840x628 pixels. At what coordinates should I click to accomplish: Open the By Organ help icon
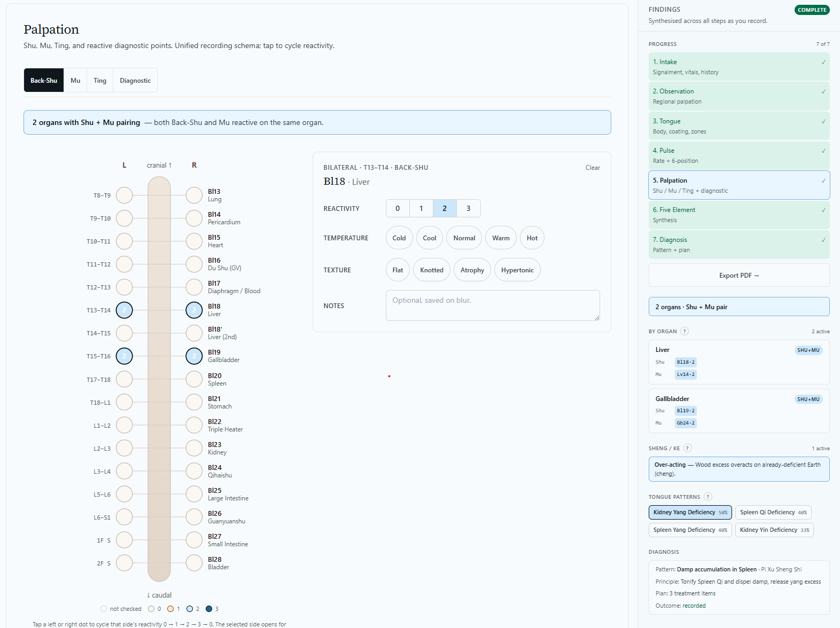[x=685, y=331]
